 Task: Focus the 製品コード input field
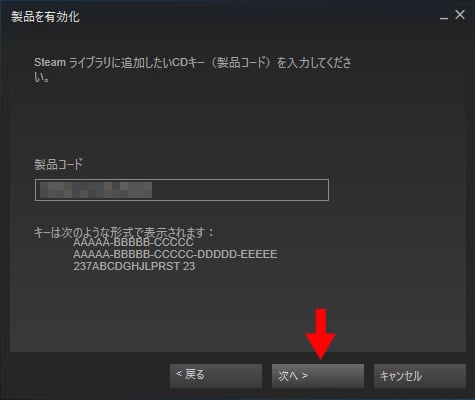[x=182, y=190]
